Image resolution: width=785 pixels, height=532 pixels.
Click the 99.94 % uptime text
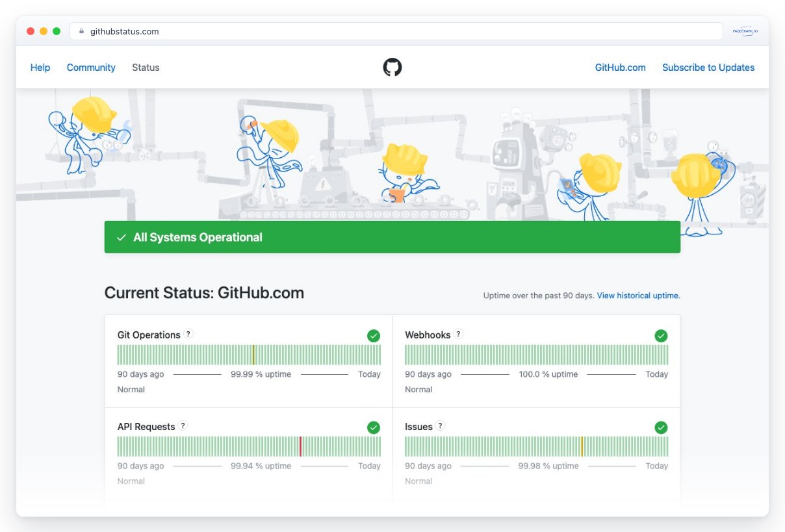[261, 466]
